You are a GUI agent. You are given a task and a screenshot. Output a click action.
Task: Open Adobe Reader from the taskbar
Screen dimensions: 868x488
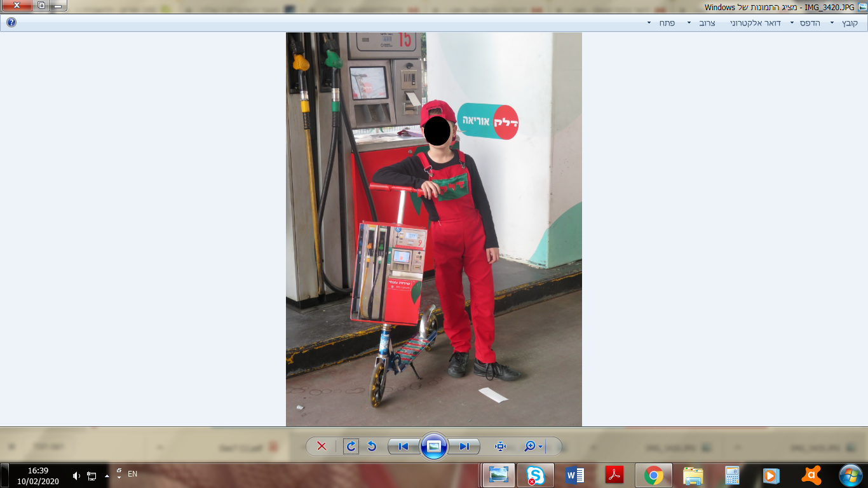click(x=614, y=475)
